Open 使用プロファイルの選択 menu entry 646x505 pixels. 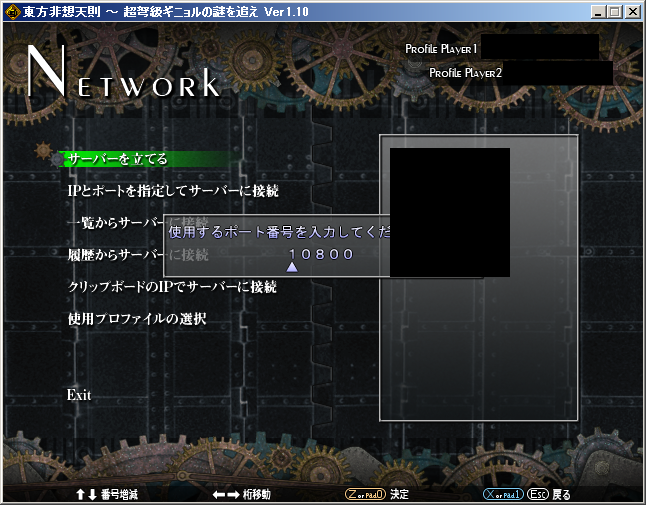pyautogui.click(x=137, y=319)
